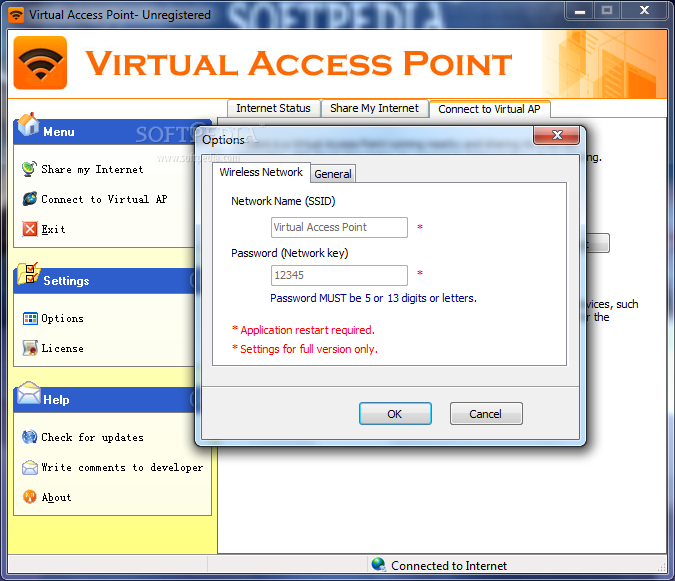Click the Cancel button in Options dialog
Screen dimensions: 675x581
(x=486, y=414)
